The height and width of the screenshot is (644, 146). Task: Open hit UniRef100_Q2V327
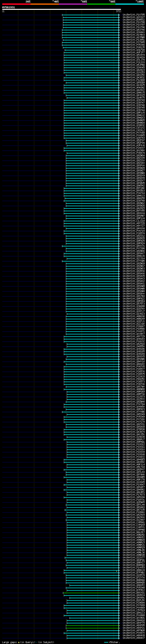pyautogui.click(x=133, y=17)
